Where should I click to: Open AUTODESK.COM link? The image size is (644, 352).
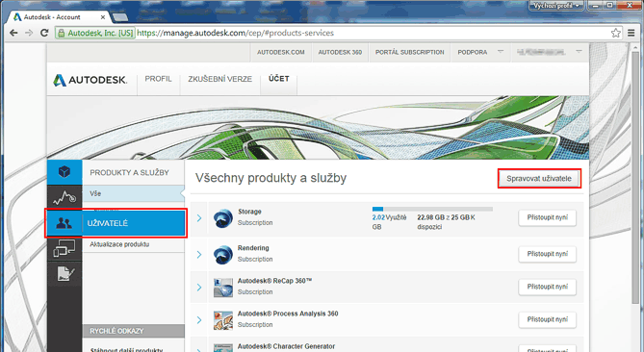[x=281, y=53]
